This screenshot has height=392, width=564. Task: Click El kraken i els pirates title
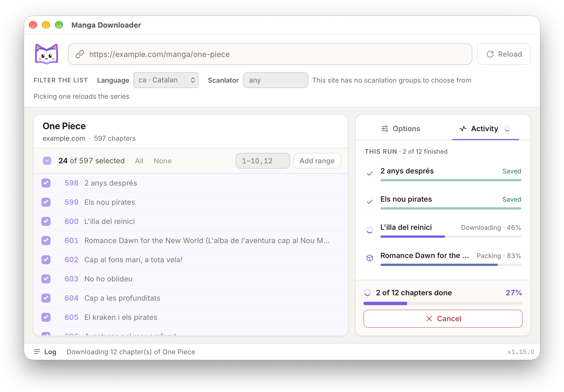click(121, 317)
